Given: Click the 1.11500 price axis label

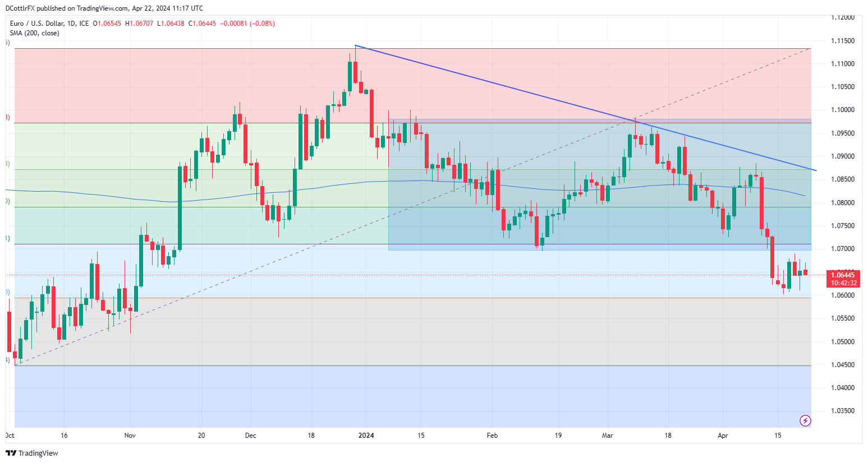Looking at the screenshot, I should [843, 41].
